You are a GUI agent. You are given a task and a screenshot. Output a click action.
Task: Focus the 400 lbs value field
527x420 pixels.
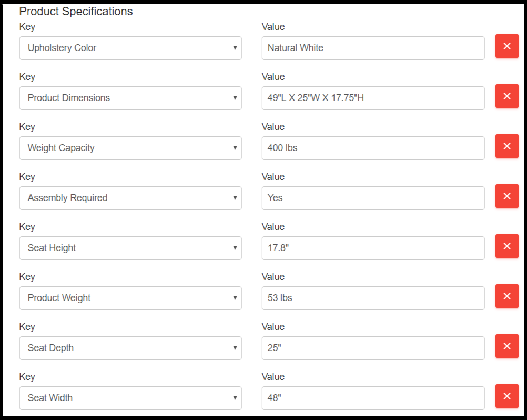[x=373, y=148]
